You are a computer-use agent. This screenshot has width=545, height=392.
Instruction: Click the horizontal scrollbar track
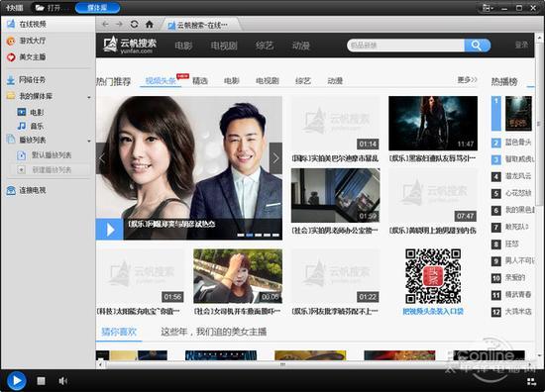click(x=316, y=364)
